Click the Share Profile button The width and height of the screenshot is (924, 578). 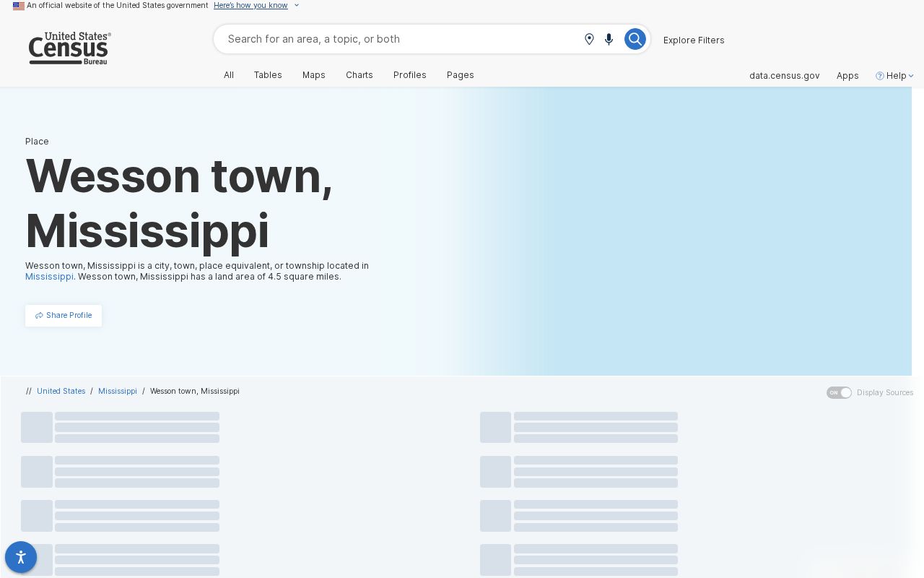64,316
